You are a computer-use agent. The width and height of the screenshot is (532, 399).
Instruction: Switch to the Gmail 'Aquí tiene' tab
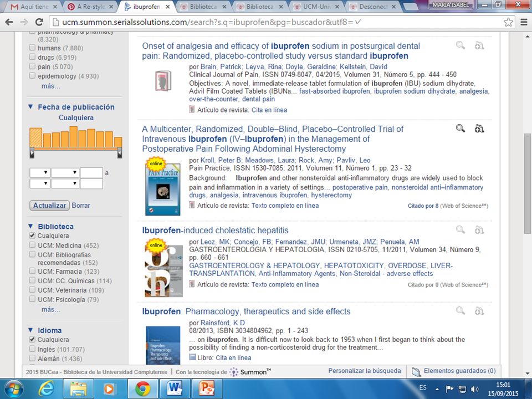click(x=34, y=7)
